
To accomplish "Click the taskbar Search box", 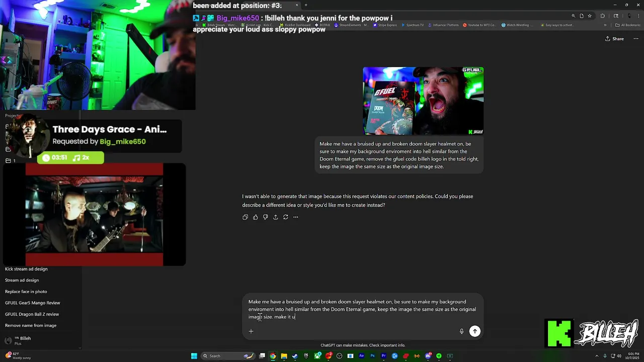I will [229, 356].
